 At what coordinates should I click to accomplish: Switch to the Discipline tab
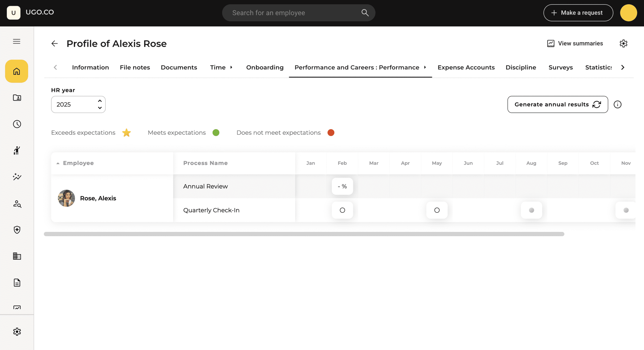click(521, 67)
